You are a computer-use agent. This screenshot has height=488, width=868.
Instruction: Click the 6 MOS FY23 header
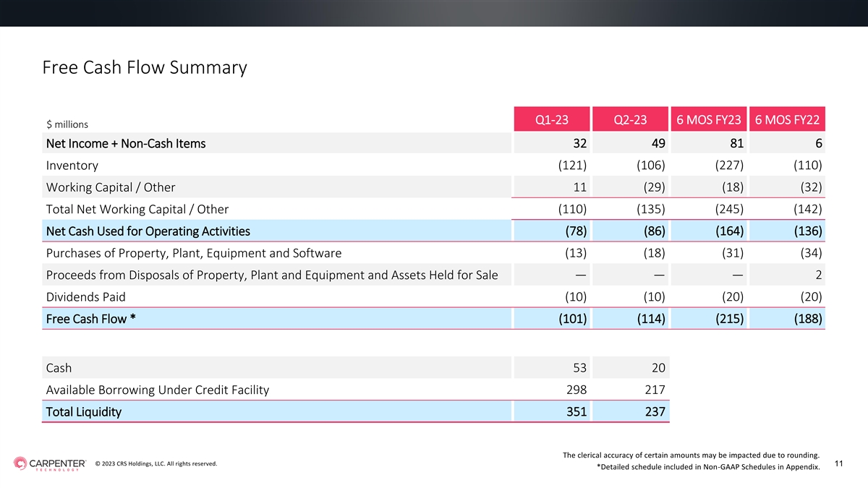point(708,119)
